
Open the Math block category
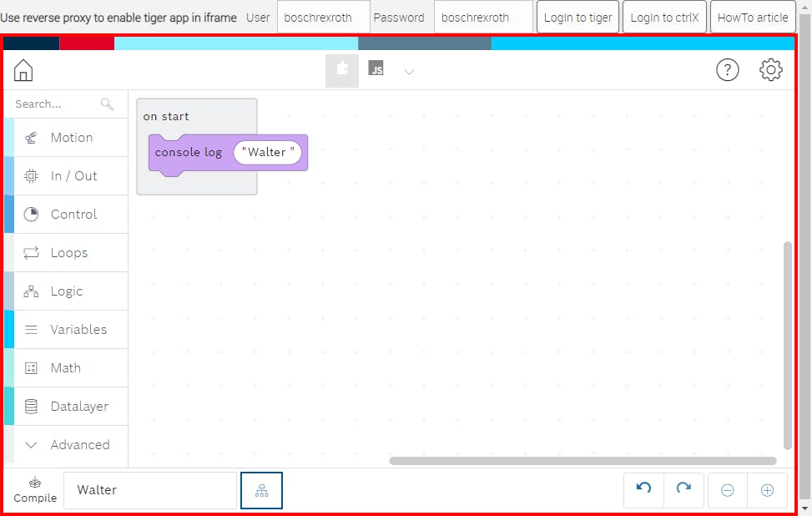point(66,368)
